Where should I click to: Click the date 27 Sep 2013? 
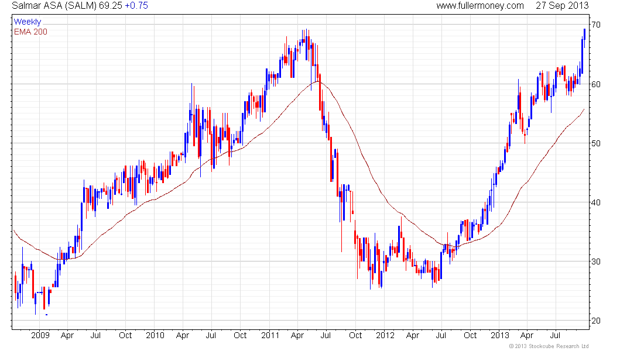(562, 6)
